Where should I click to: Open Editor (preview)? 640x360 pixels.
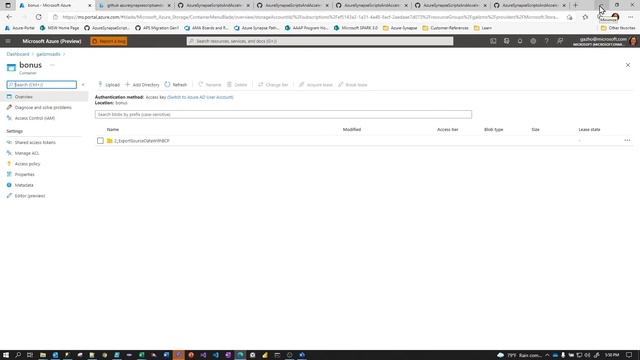[30, 196]
